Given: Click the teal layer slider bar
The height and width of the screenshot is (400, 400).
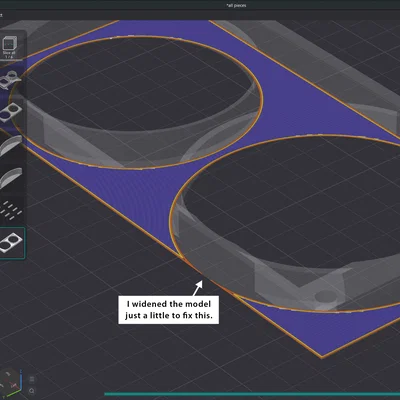Looking at the screenshot, I should (252, 394).
